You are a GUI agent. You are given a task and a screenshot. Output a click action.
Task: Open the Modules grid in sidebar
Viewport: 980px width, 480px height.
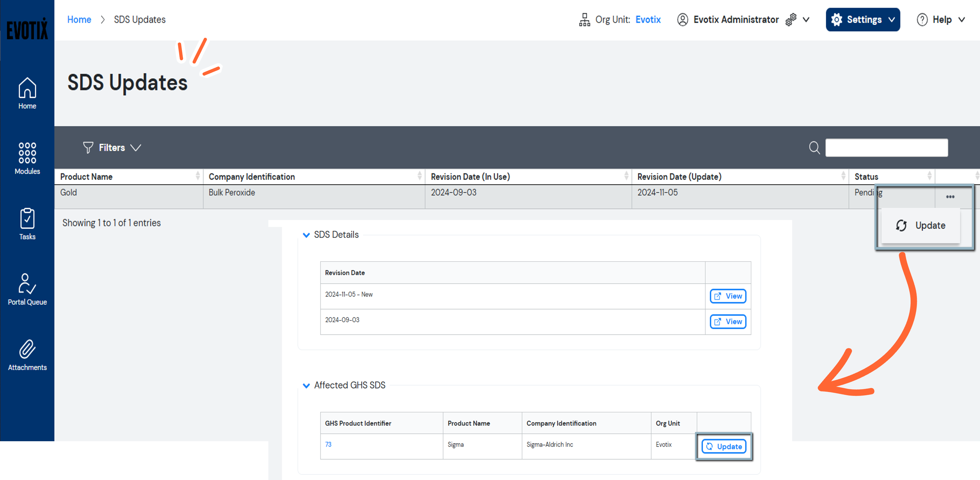pyautogui.click(x=27, y=159)
